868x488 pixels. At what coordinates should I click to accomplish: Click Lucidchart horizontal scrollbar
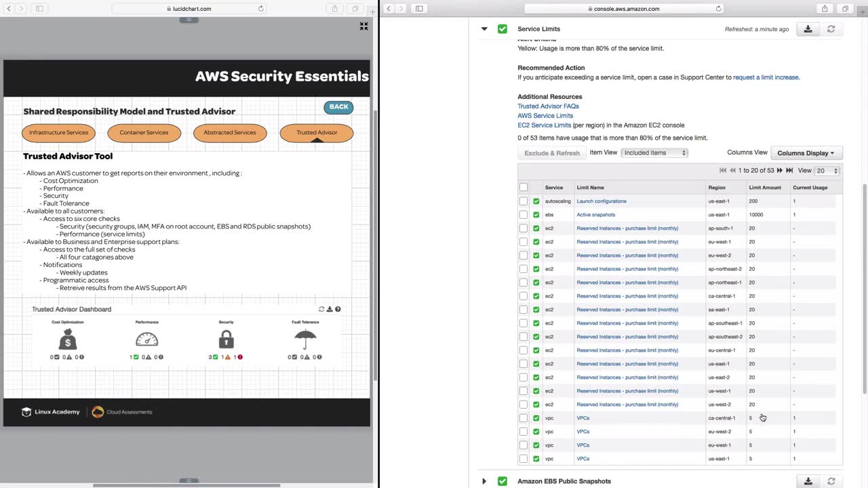(186, 485)
